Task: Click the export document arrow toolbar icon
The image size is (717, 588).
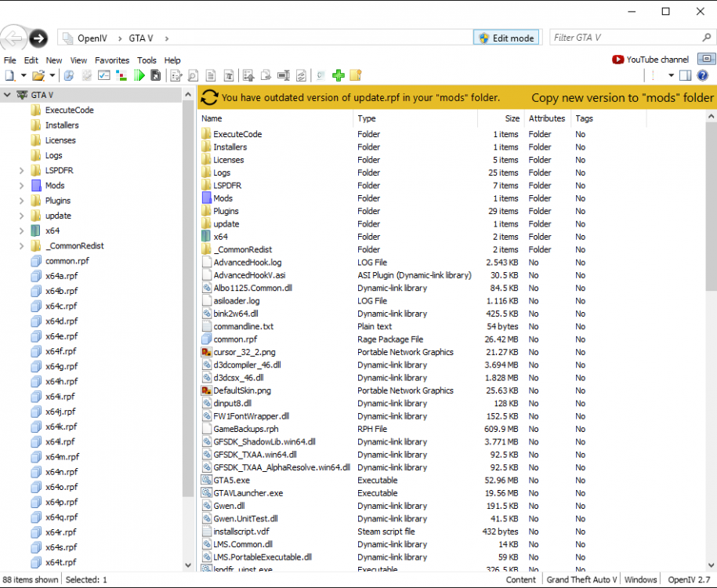Action: (x=266, y=75)
